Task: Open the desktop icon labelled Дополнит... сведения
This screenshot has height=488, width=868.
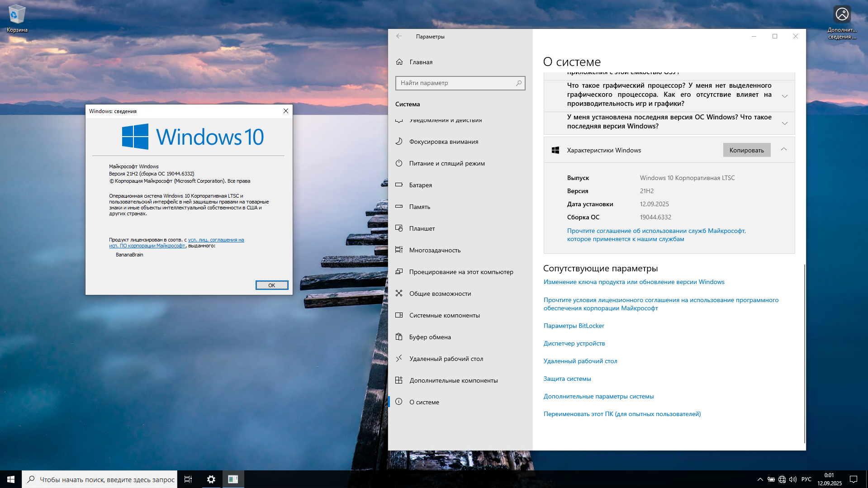Action: click(x=842, y=21)
